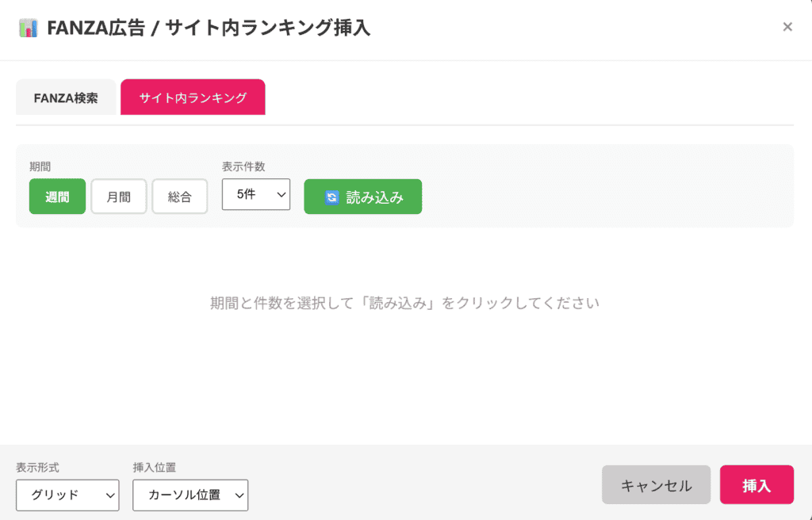Click the bar chart icon in dialog title
The width and height of the screenshot is (812, 520).
click(x=29, y=29)
